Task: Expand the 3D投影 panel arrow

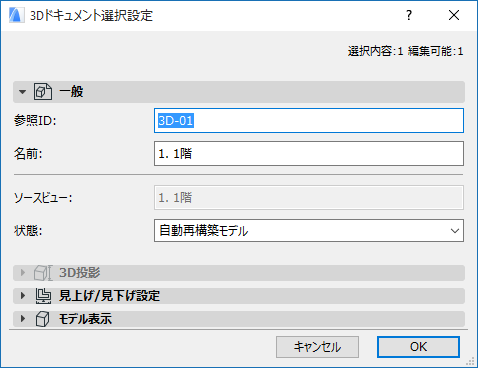Action: pyautogui.click(x=23, y=273)
